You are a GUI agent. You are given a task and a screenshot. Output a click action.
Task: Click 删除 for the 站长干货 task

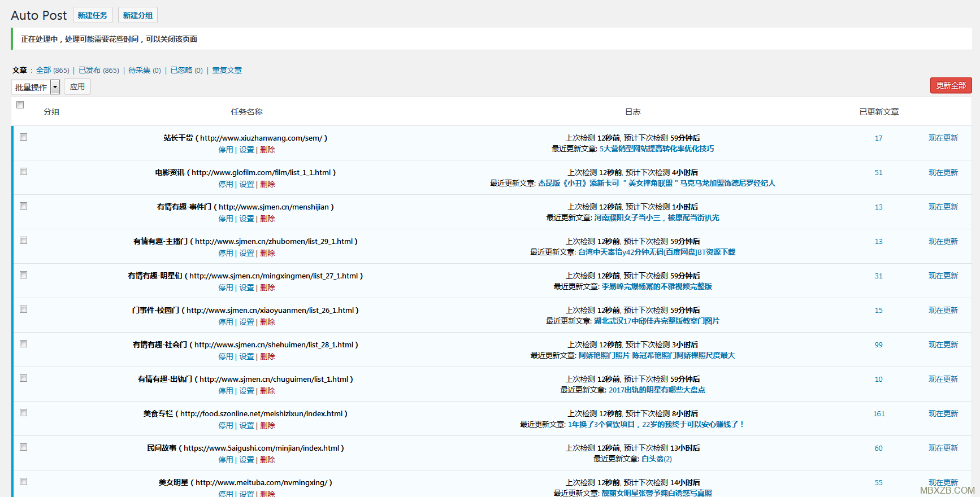click(x=267, y=150)
